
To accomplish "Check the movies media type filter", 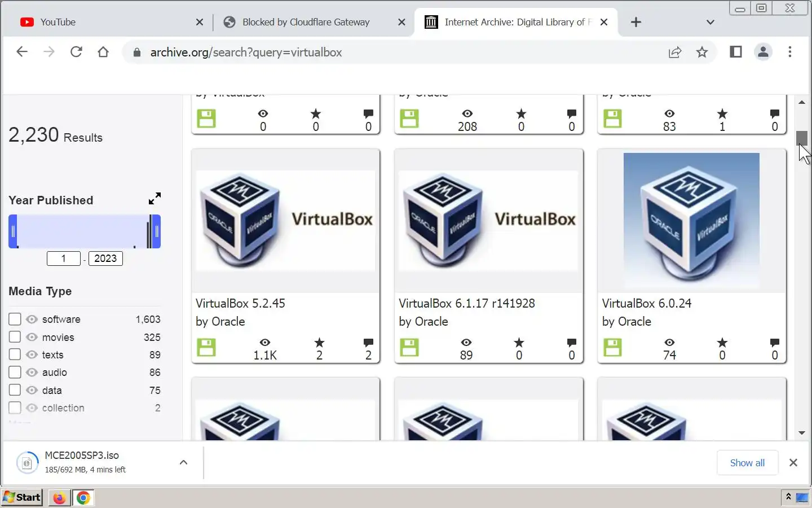I will click(15, 337).
